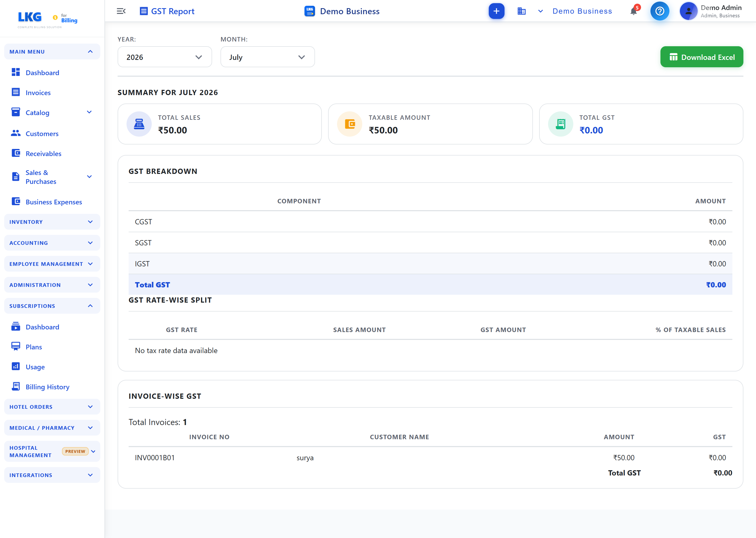The image size is (756, 538).
Task: Expand the Sales & Purchases chevron
Action: click(89, 177)
